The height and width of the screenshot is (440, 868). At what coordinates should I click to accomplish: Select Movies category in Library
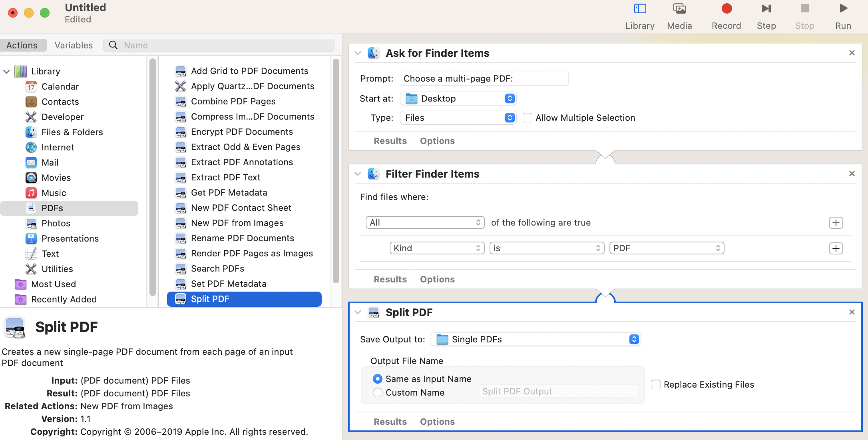coord(56,178)
